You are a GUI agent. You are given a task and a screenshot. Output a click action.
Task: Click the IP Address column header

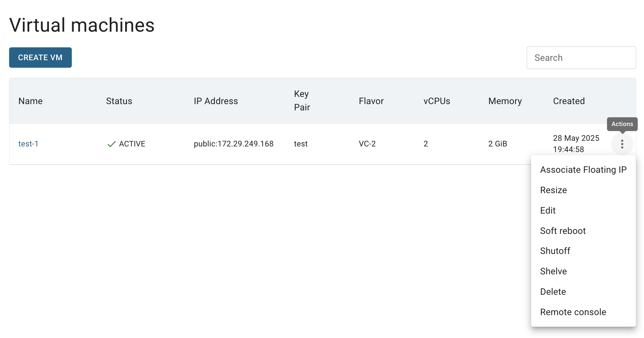[x=216, y=101]
